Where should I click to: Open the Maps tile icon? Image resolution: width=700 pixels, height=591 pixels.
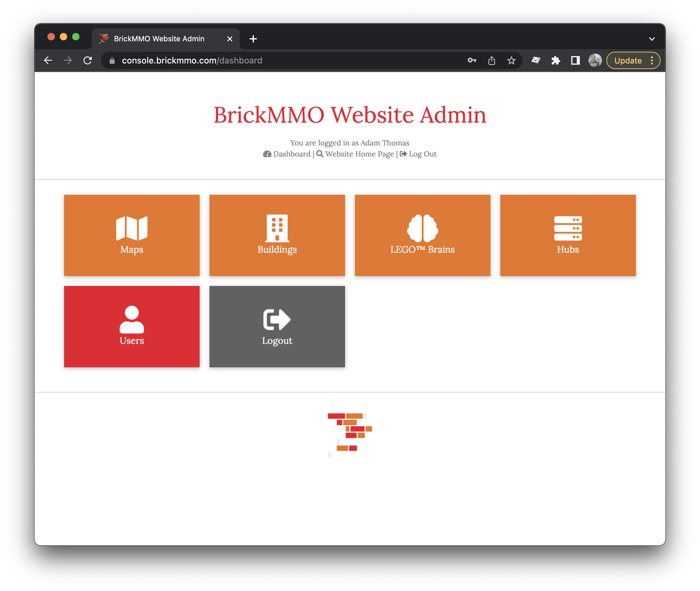132,228
